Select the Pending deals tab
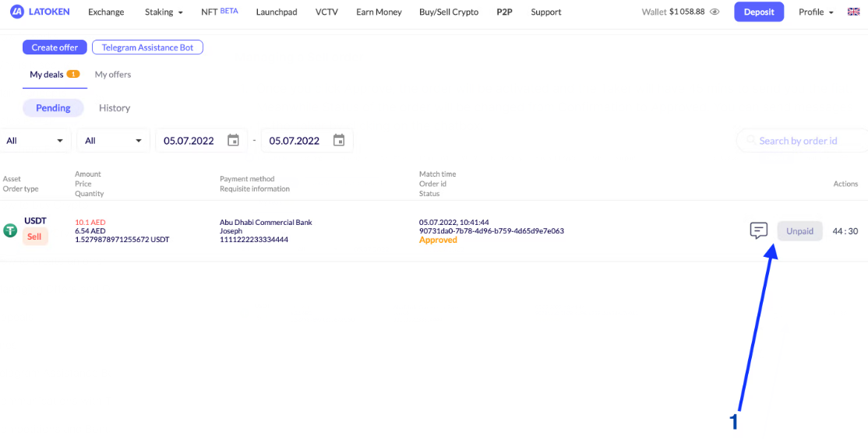868x439 pixels. (53, 108)
